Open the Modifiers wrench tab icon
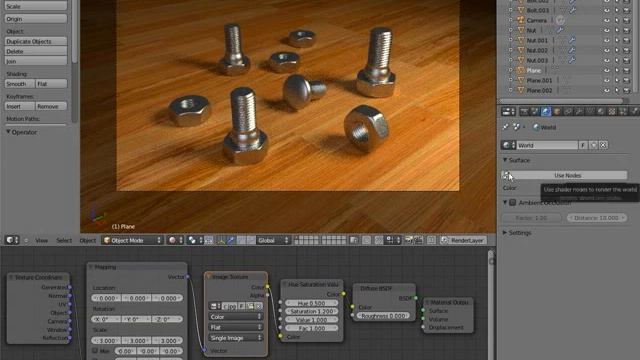The height and width of the screenshot is (360, 640). (579, 111)
